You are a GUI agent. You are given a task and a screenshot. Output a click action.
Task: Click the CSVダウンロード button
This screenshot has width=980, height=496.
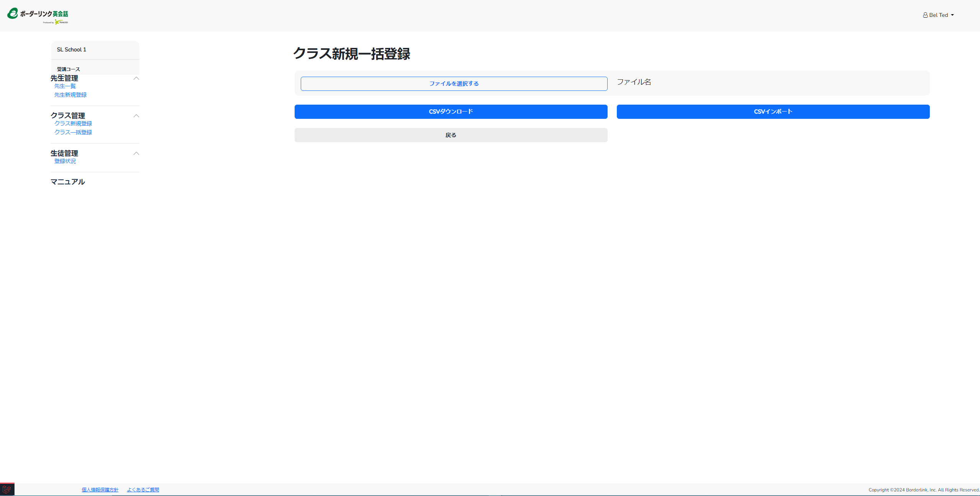[451, 112]
